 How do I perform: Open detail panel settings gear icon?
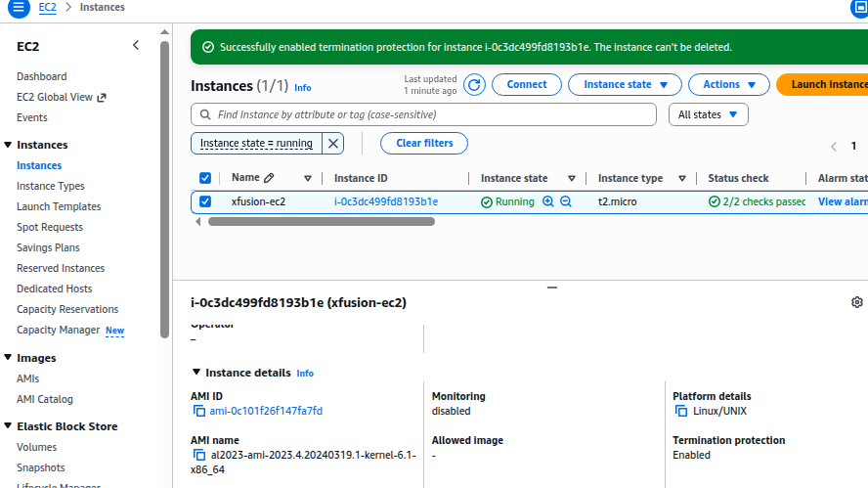[x=857, y=302]
